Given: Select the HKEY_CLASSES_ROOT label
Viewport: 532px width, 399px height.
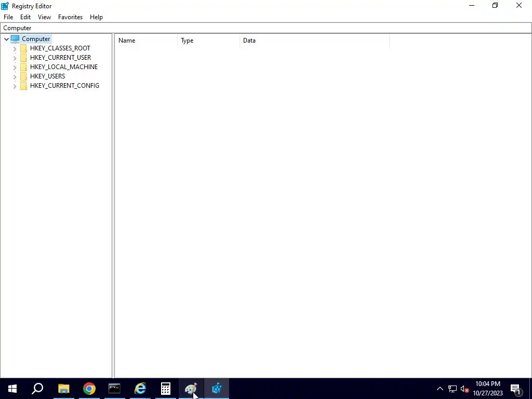Looking at the screenshot, I should pyautogui.click(x=60, y=48).
